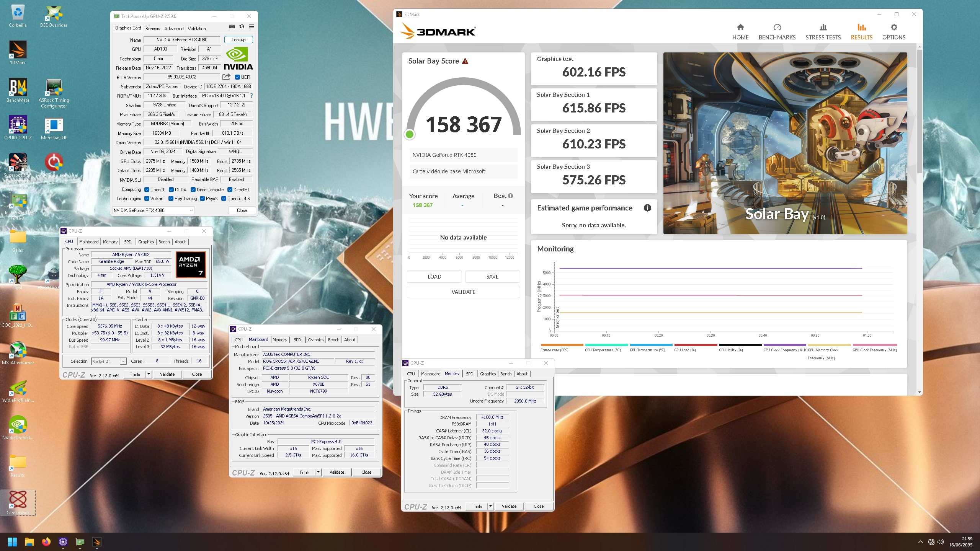
Task: Open Socket #1 selection dropdown in CPU-Z
Action: point(109,361)
